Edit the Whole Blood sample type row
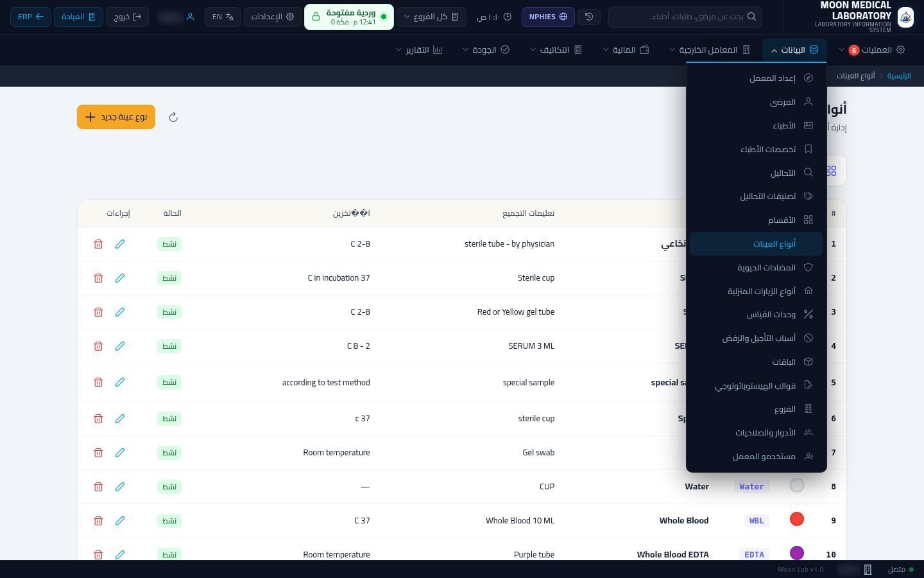Screen dimensions: 924x578 pos(120,521)
